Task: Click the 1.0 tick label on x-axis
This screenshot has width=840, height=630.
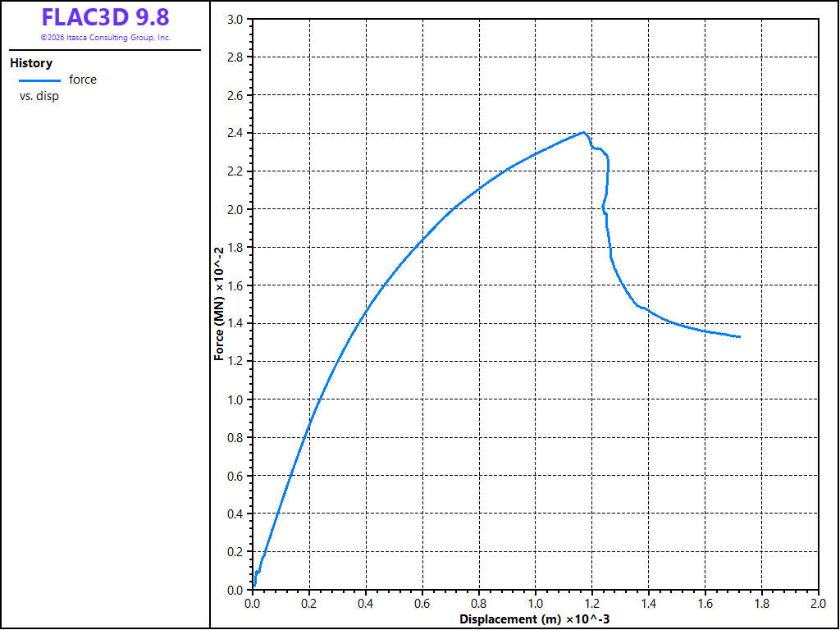Action: pos(535,603)
